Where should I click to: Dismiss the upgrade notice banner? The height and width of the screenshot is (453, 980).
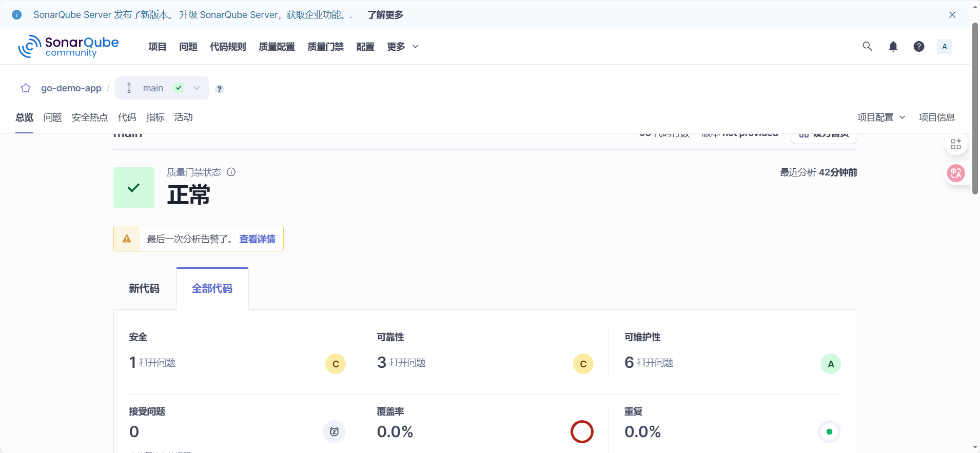coord(952,15)
